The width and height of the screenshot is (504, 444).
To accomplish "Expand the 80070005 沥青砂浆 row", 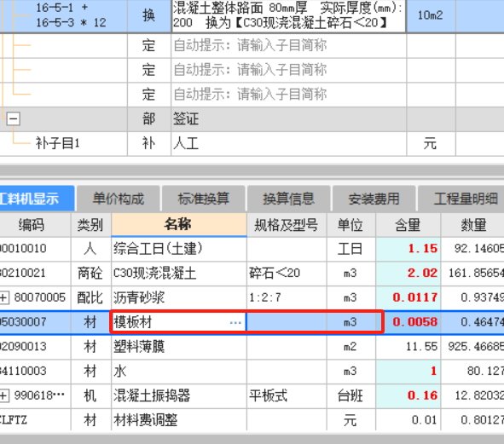I will pos(4,297).
